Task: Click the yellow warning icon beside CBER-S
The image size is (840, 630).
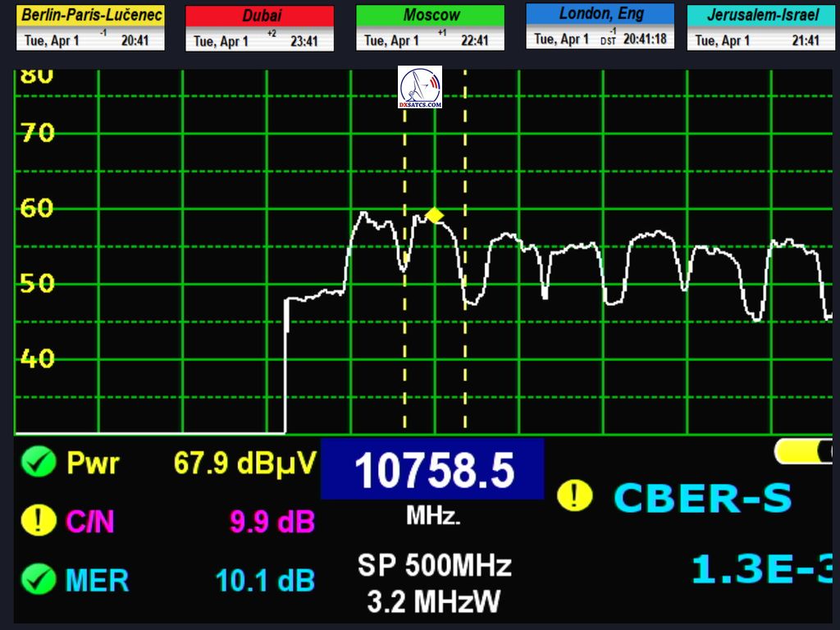Action: (x=574, y=495)
